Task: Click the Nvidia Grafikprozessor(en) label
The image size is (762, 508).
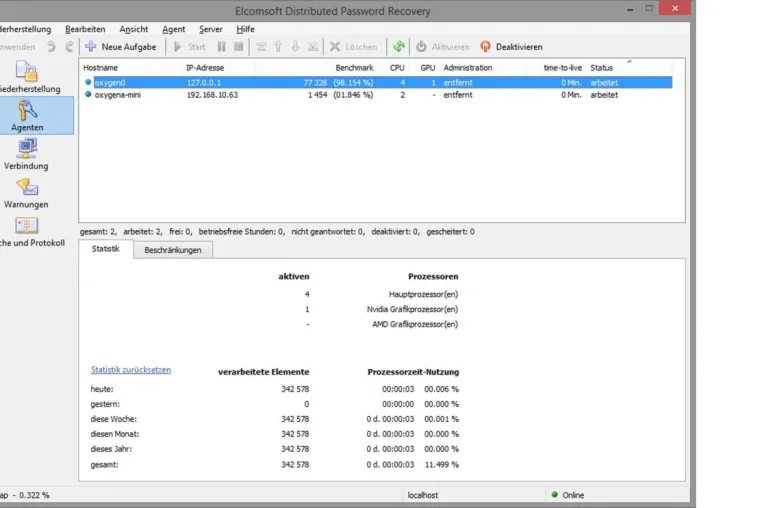Action: pos(412,309)
